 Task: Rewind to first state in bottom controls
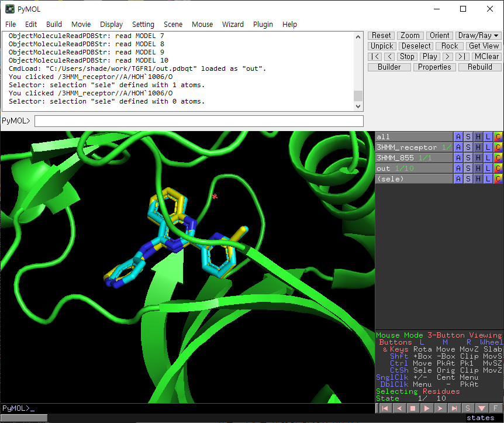(x=385, y=408)
